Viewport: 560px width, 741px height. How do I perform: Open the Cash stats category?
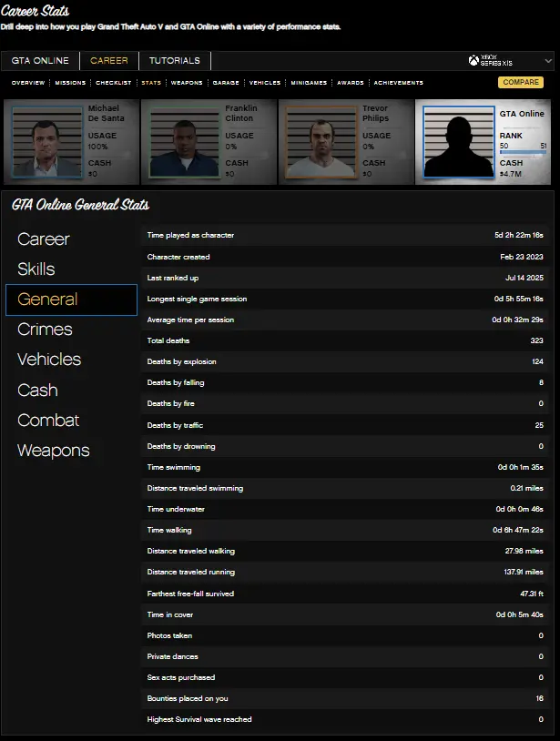pyautogui.click(x=37, y=390)
